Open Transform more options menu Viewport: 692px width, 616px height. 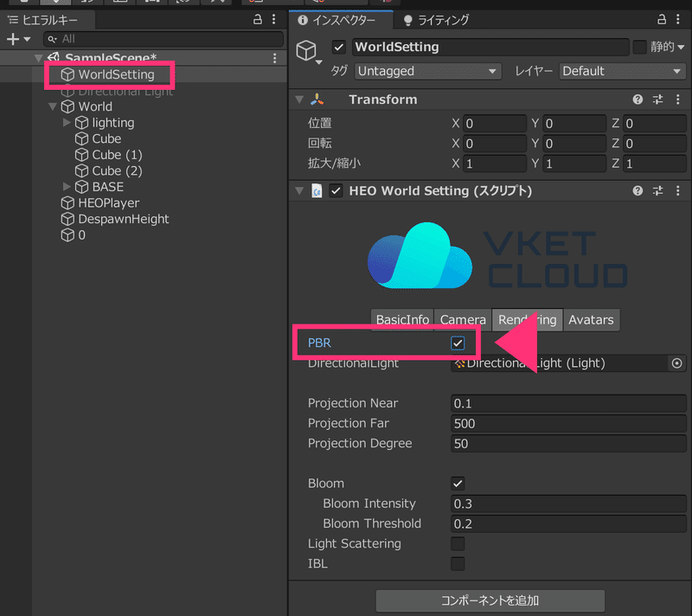pos(678,99)
